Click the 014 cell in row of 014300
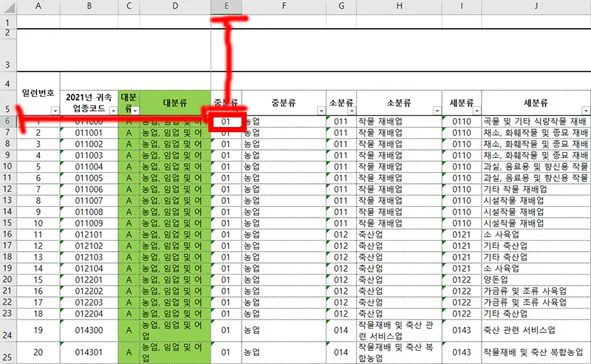The height and width of the screenshot is (364, 591). pyautogui.click(x=341, y=331)
